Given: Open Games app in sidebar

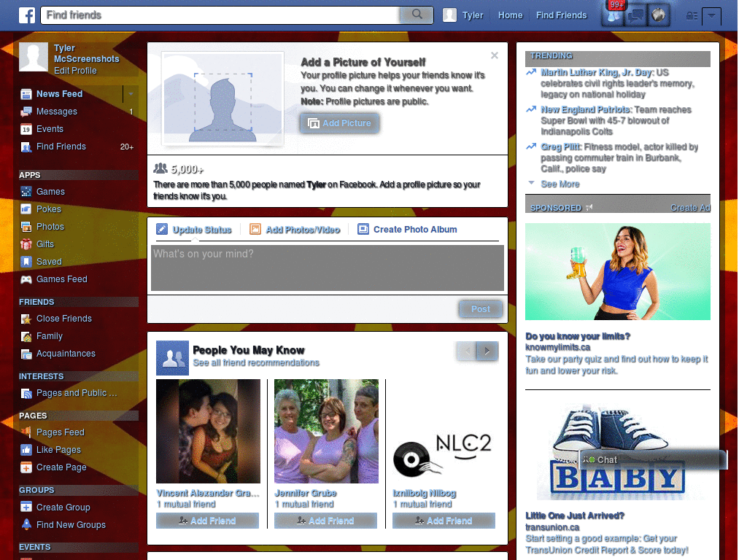Looking at the screenshot, I should click(50, 192).
